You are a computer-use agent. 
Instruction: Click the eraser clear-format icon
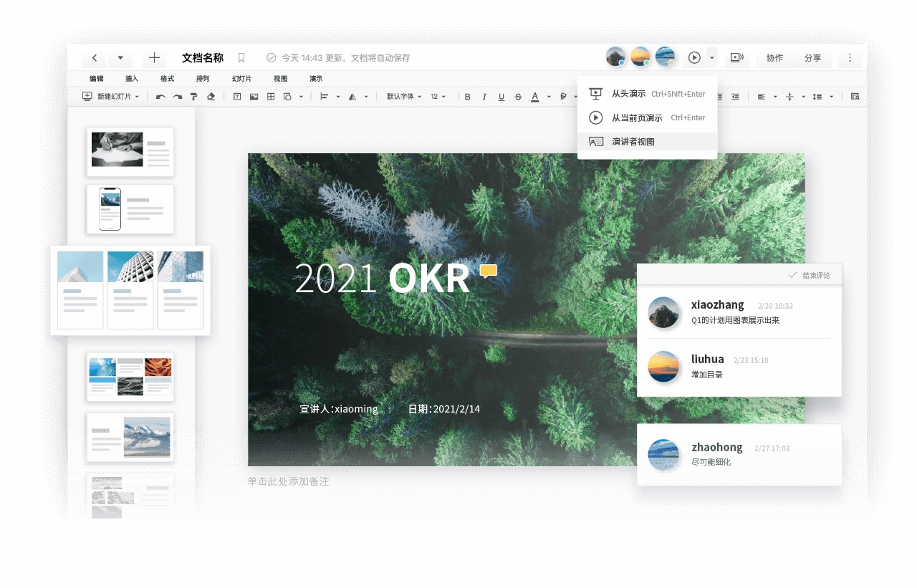211,97
